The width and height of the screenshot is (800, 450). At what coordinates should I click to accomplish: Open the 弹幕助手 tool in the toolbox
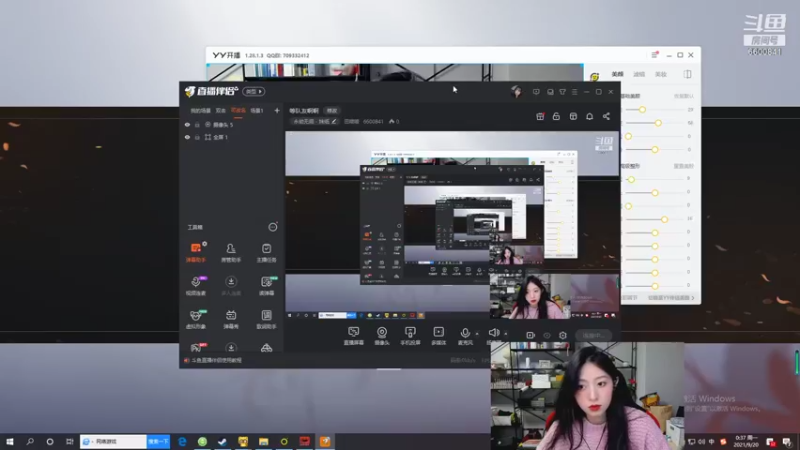[196, 252]
